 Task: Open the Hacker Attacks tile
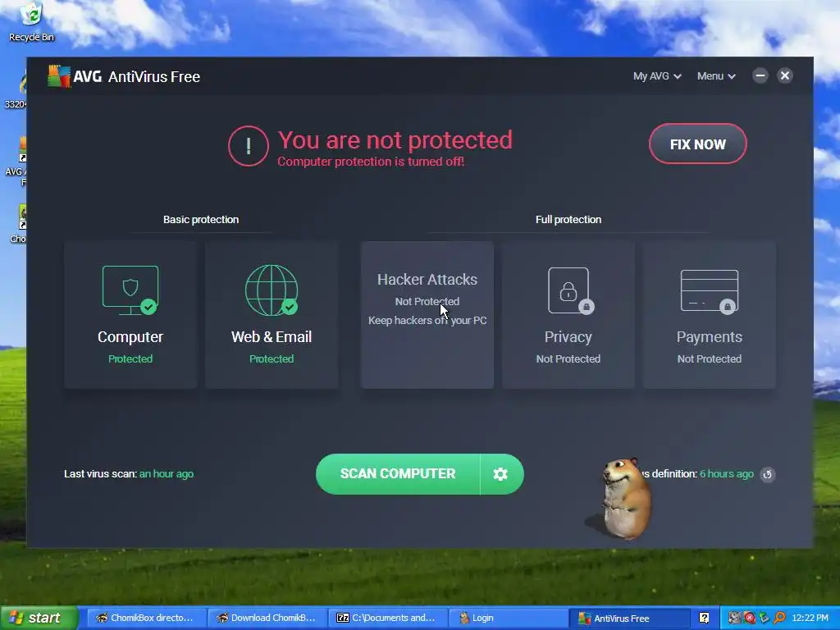427,314
